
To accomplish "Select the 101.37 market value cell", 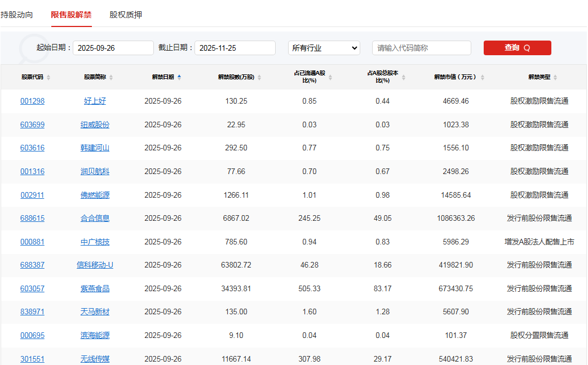I will (x=456, y=336).
